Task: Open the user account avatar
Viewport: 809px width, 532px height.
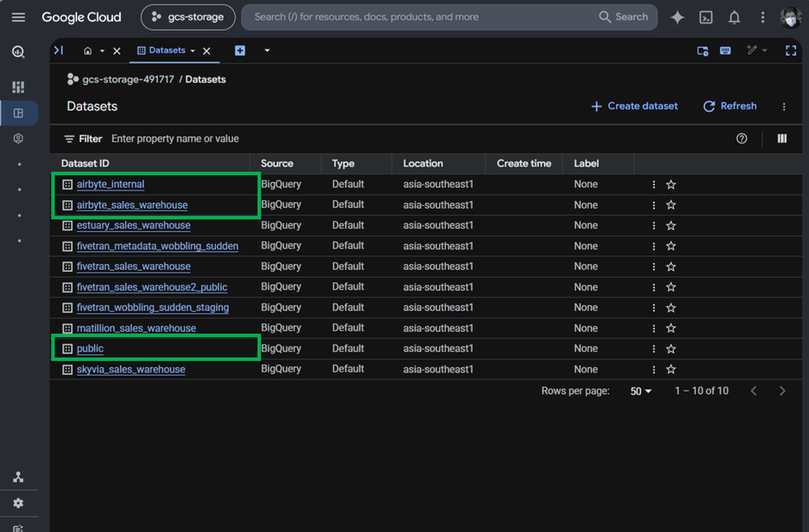Action: tap(790, 17)
